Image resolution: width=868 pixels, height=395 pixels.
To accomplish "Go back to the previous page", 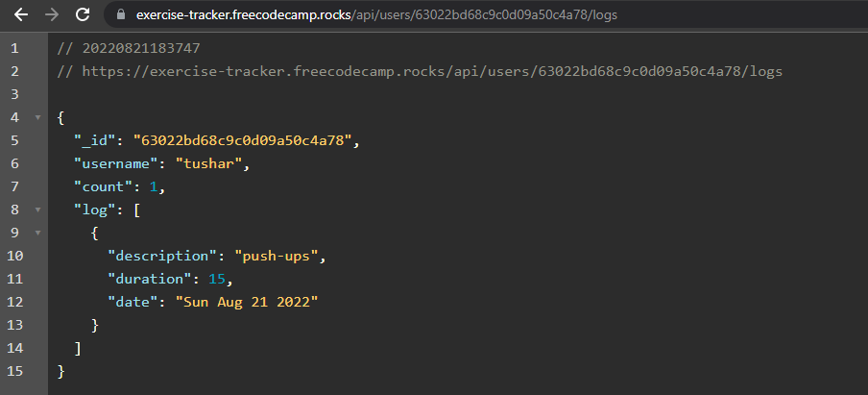I will pos(21,15).
